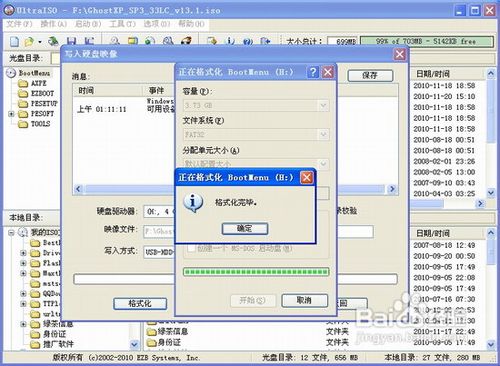Select the TOOLS folder icon

pos(23,124)
